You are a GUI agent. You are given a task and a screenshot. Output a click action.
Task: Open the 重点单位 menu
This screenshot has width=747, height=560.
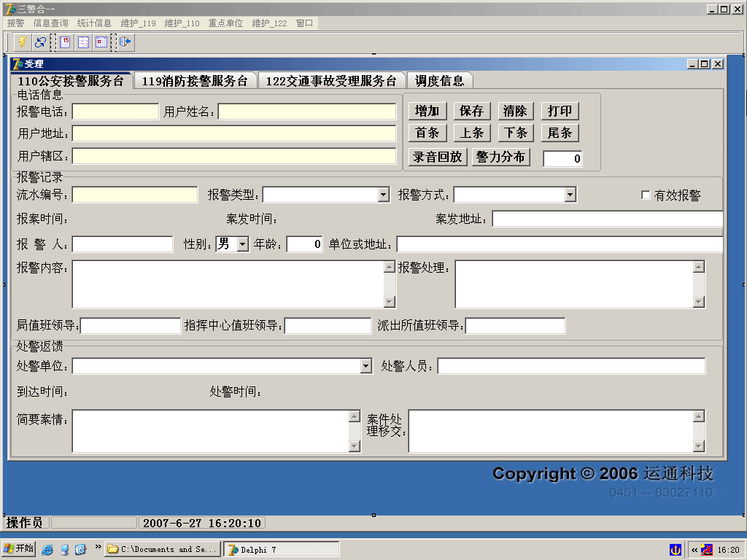tap(226, 23)
